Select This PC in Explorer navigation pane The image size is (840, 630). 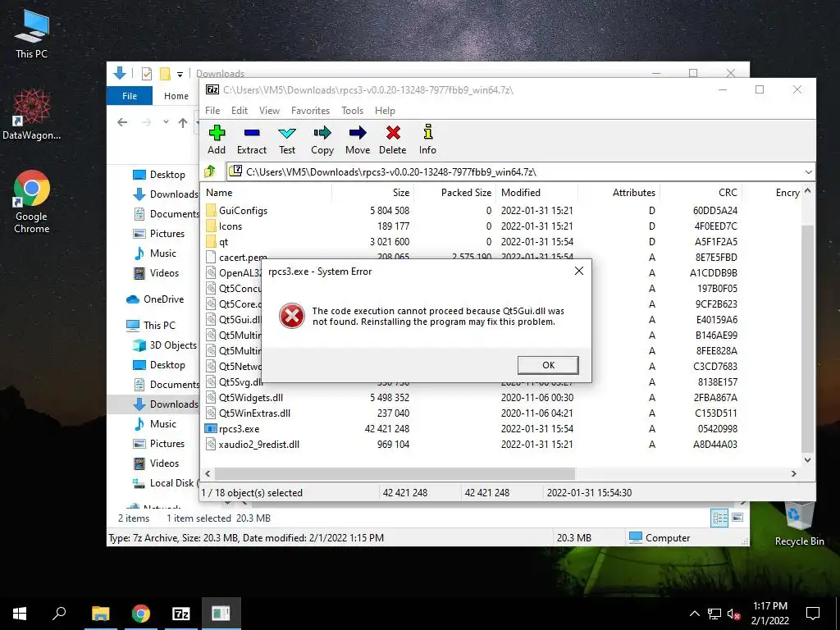152,325
